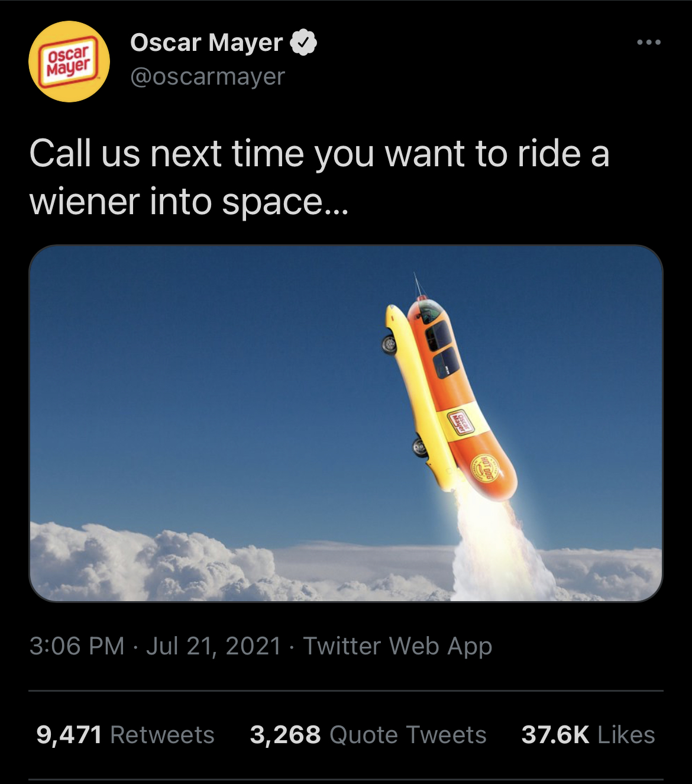This screenshot has width=692, height=784.
Task: Open the Oscar Mayer profile avatar
Action: pyautogui.click(x=69, y=62)
